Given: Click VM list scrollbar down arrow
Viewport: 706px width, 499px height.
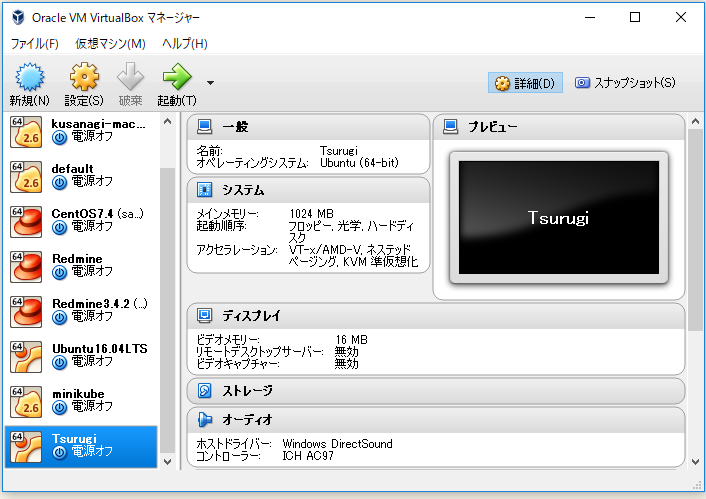Looking at the screenshot, I should pyautogui.click(x=167, y=462).
